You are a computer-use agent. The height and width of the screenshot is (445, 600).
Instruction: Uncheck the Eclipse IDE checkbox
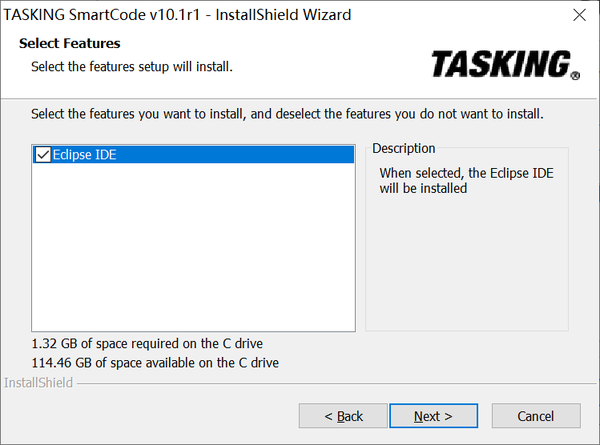[x=42, y=155]
